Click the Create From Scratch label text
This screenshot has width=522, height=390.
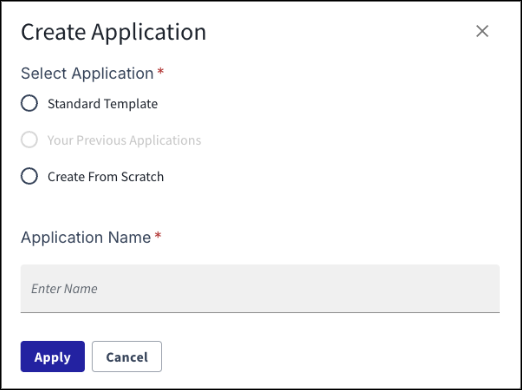[x=106, y=177]
